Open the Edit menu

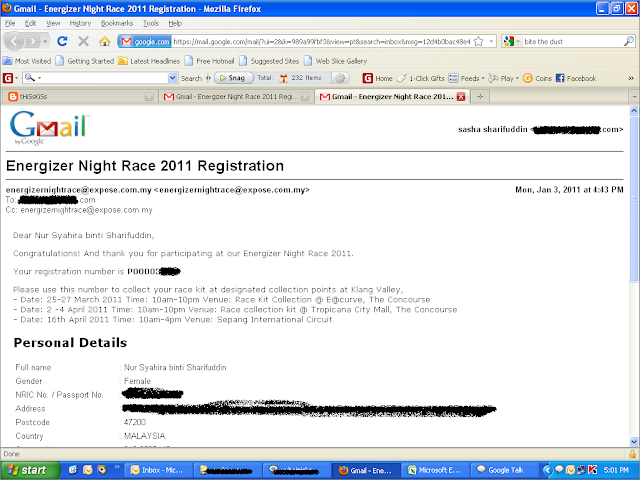pyautogui.click(x=30, y=23)
